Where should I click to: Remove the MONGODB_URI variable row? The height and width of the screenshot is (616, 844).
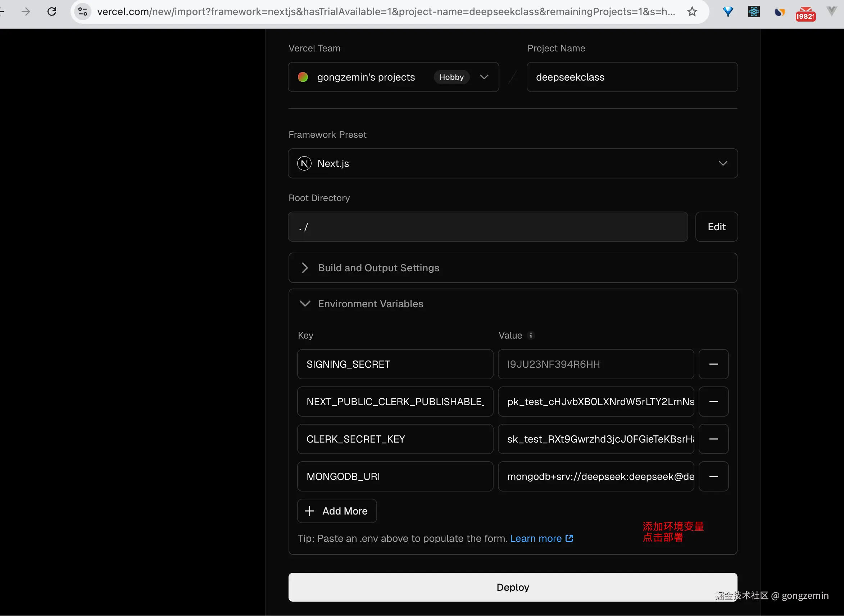713,476
